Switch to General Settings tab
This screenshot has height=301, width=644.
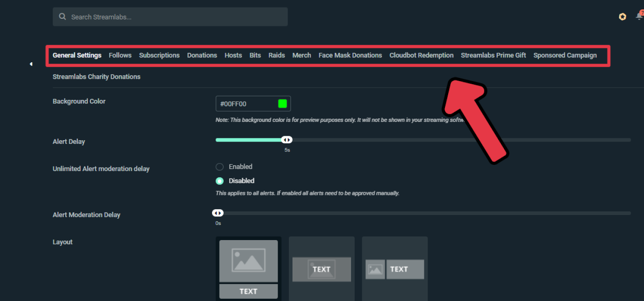click(77, 55)
